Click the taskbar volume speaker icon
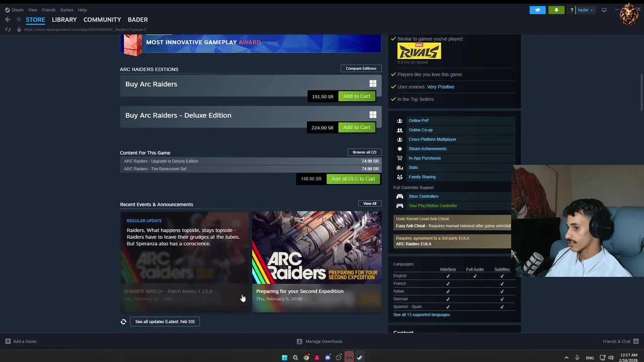 point(611,358)
